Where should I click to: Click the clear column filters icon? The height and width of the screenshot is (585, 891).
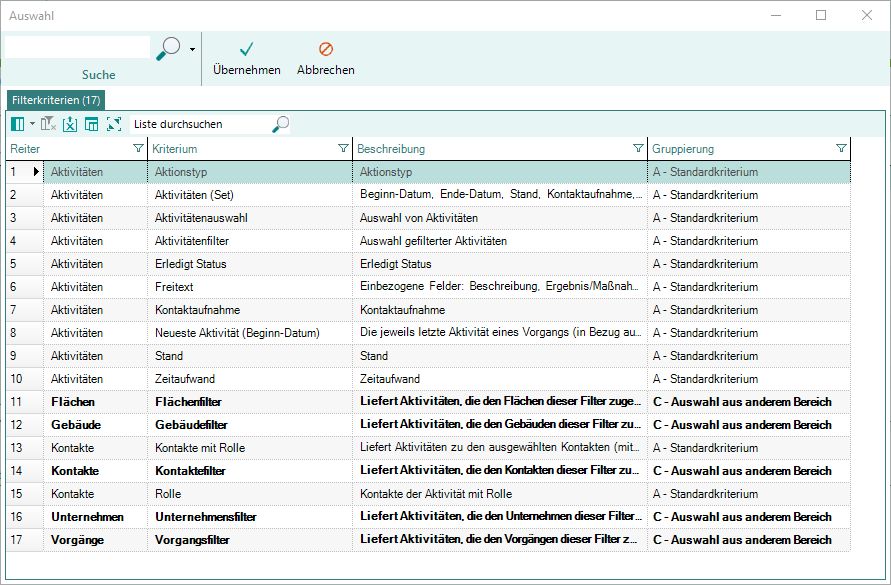48,124
